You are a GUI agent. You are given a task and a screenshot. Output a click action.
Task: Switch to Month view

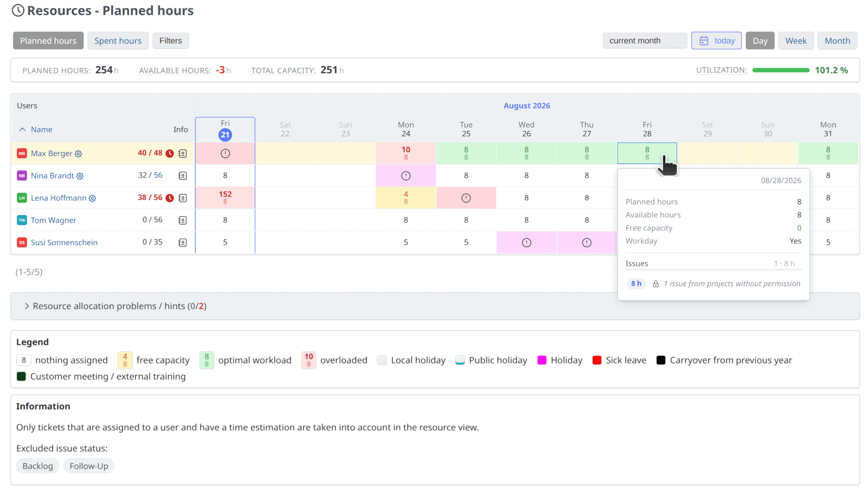pos(837,40)
